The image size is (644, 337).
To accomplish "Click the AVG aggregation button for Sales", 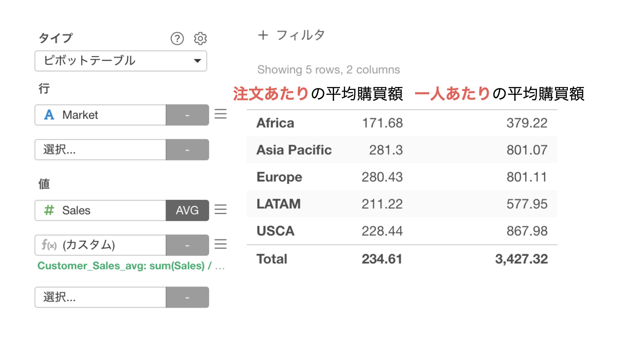I will (x=187, y=210).
